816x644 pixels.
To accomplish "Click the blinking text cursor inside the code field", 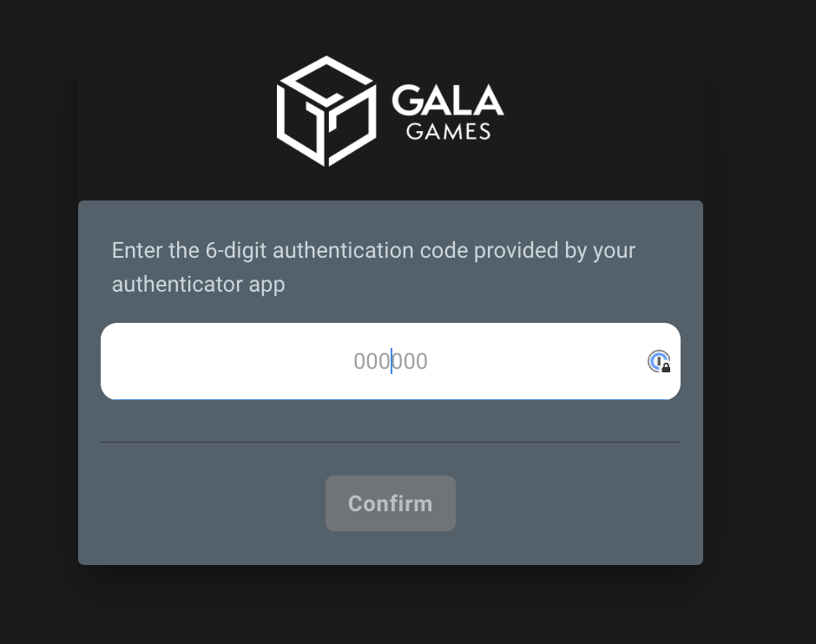I will coord(392,361).
